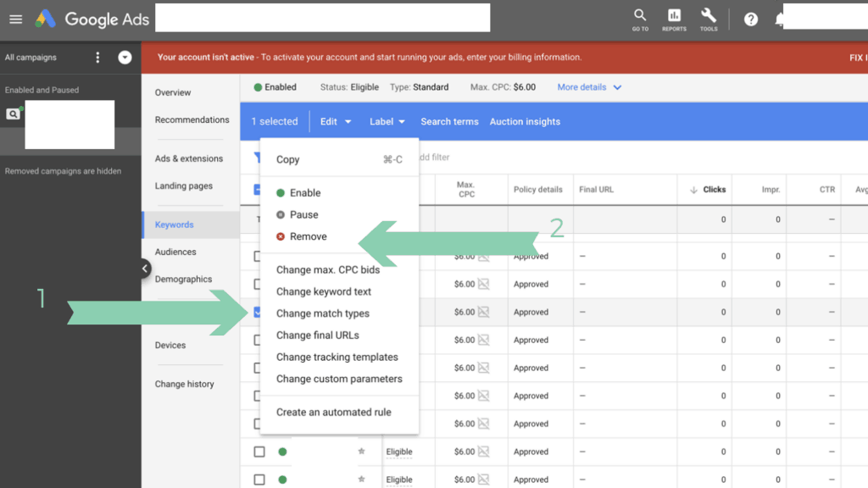Go to the Landing pages section
Image resolution: width=868 pixels, height=488 pixels.
point(184,186)
